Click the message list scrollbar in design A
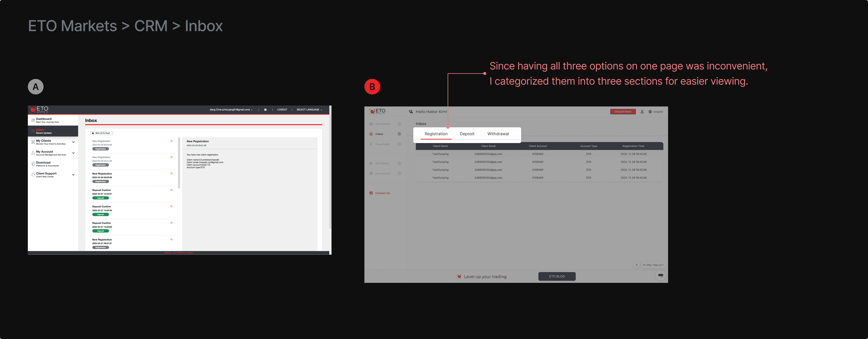 [179, 163]
